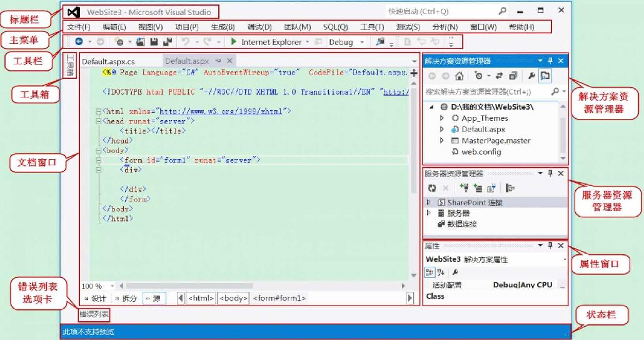Collapse the html element outlining in code
Screen dimensions: 644x340
click(99, 111)
